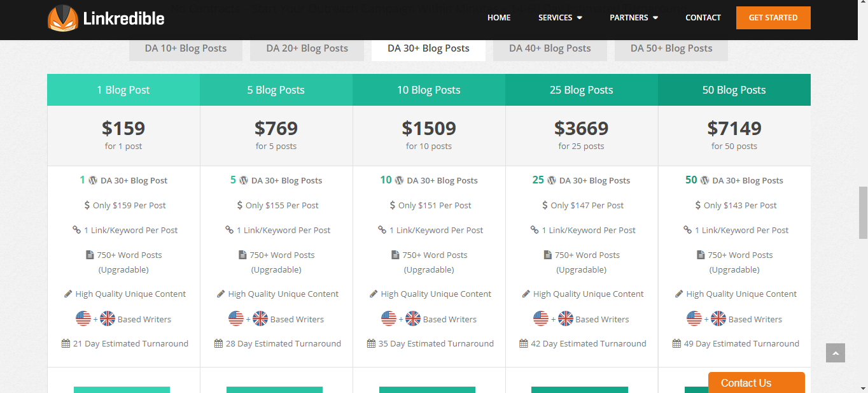The width and height of the screenshot is (868, 393).
Task: Click calendar icon beside 42 Day Estimated Turnaround
Action: point(524,343)
